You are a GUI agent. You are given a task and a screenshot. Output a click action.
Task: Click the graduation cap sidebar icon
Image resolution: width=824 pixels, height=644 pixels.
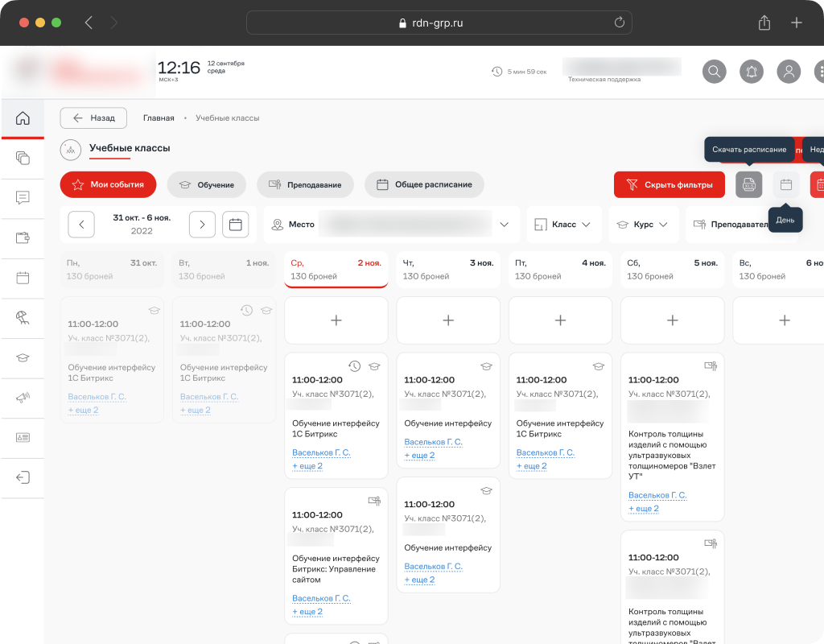point(23,357)
